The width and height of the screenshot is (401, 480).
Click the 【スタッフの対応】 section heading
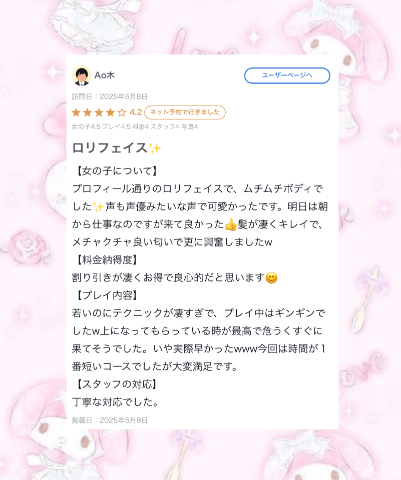[x=116, y=384]
